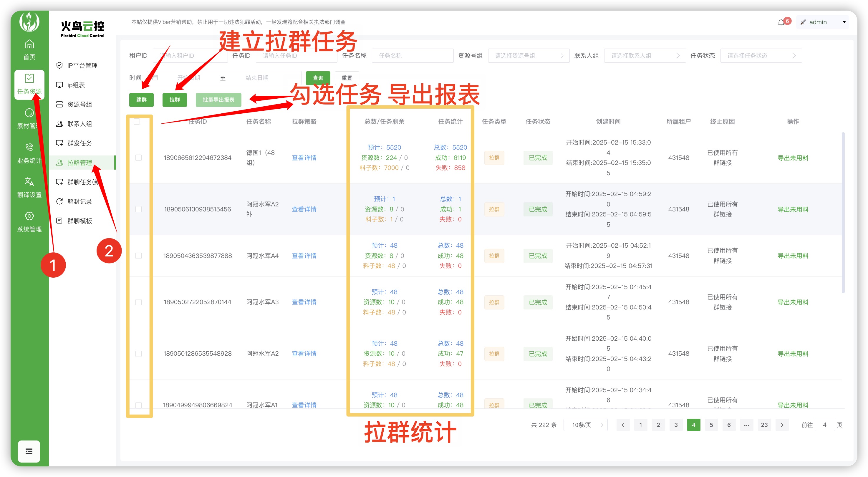Open the 资源号组 dropdown filter

(x=528, y=56)
